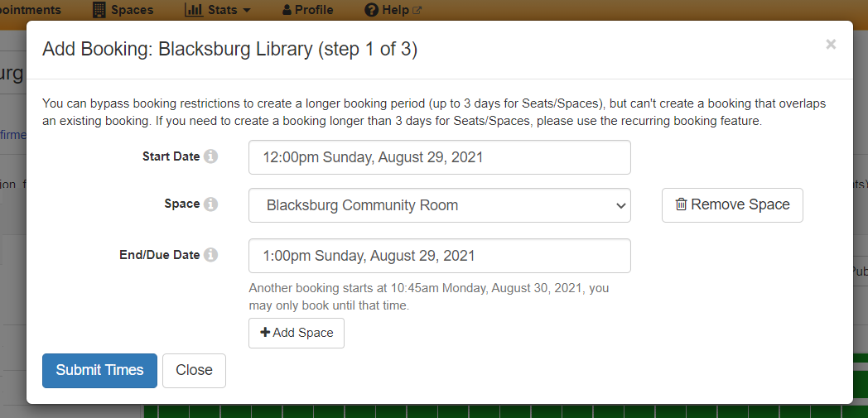The width and height of the screenshot is (868, 418).
Task: Remove the selected space
Action: pos(732,205)
